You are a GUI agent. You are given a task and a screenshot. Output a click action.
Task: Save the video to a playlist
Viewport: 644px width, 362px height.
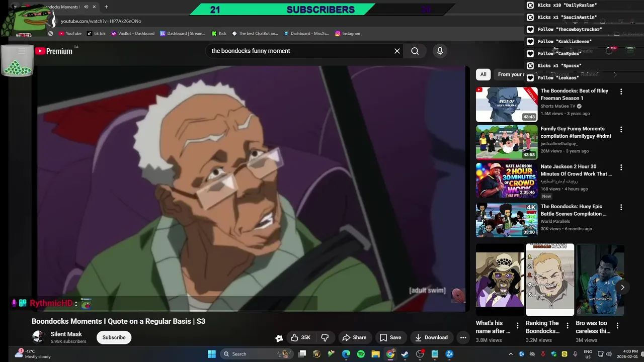(x=390, y=337)
